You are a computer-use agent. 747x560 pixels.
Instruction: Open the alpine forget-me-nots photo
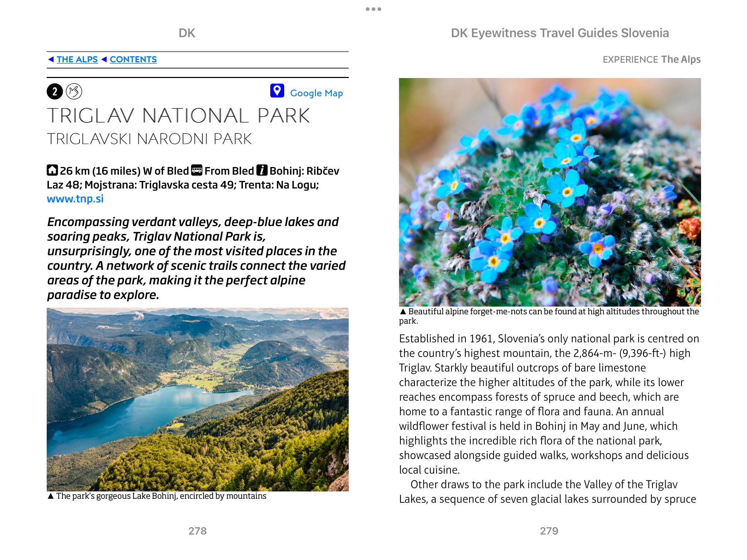click(550, 192)
